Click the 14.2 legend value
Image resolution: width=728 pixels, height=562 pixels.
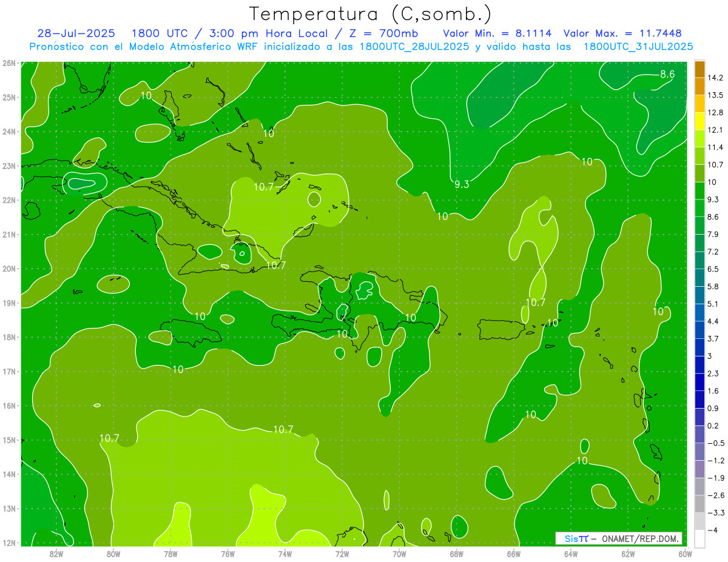tap(715, 78)
